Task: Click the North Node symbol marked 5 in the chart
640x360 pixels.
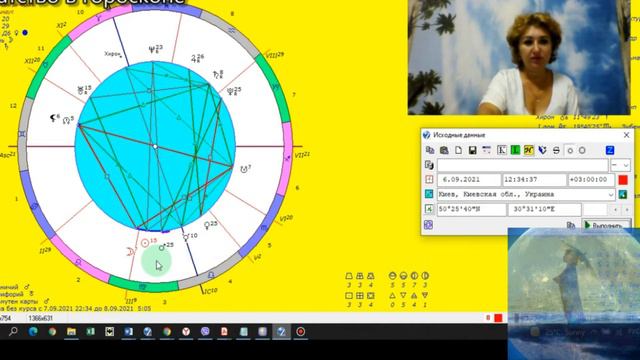Action: 66,121
